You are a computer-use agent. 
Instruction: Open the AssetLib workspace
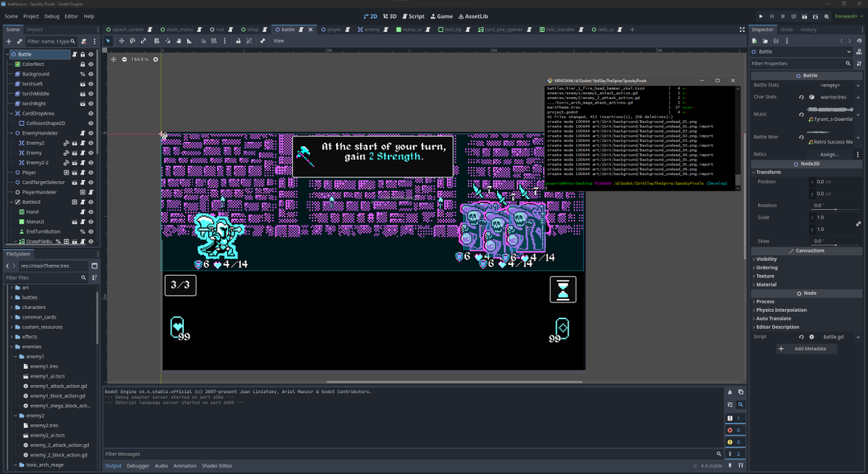(472, 16)
